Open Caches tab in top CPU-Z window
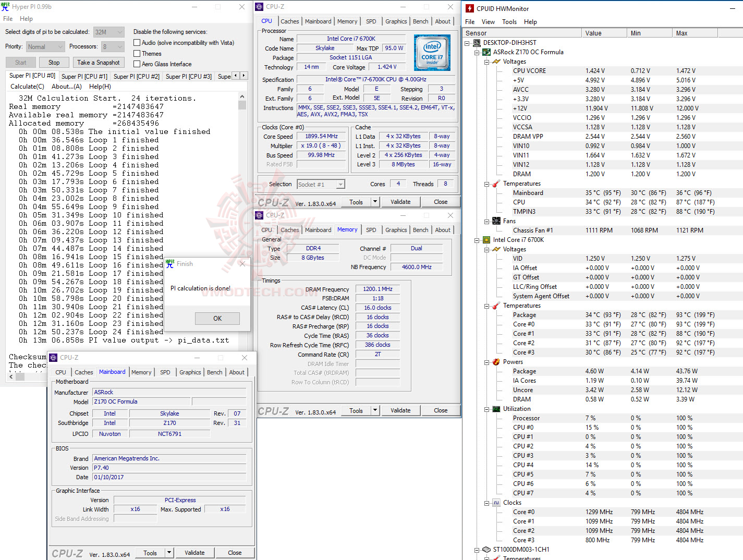 [290, 21]
